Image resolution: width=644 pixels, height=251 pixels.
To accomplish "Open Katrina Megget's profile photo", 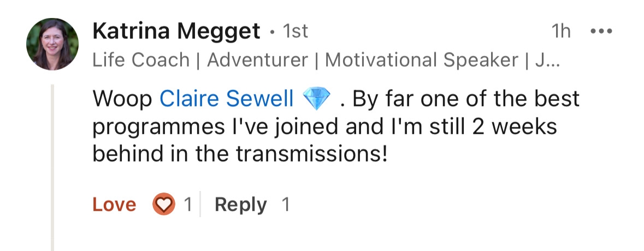I will pyautogui.click(x=52, y=44).
